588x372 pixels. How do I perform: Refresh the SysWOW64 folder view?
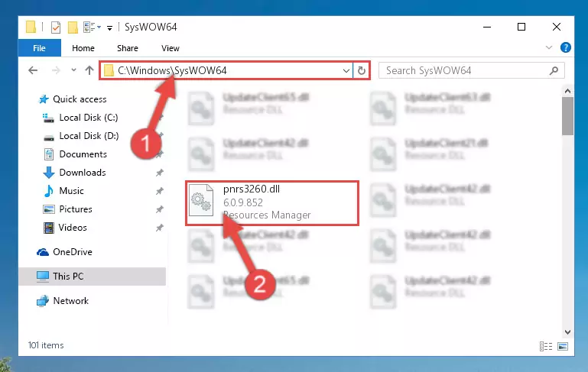tap(361, 70)
